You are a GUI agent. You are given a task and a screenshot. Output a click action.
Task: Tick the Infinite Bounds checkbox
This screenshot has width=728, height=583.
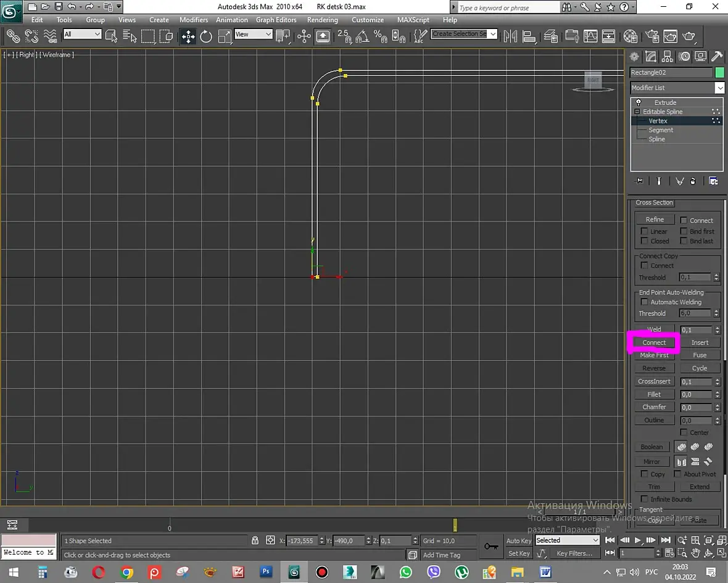click(645, 499)
